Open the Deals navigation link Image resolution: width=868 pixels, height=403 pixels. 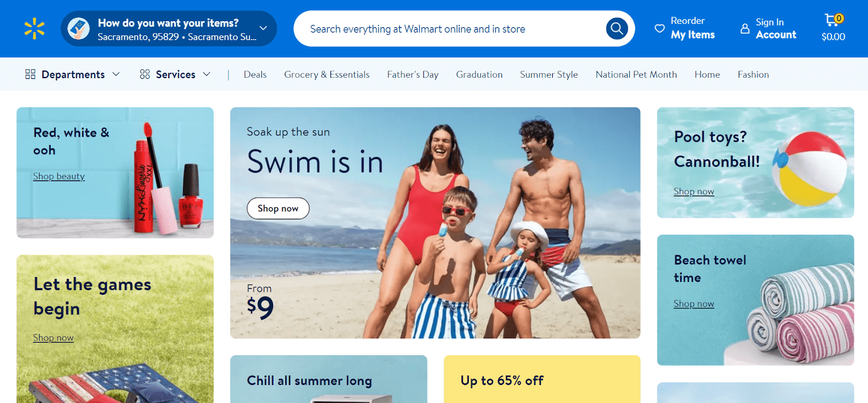pos(255,74)
